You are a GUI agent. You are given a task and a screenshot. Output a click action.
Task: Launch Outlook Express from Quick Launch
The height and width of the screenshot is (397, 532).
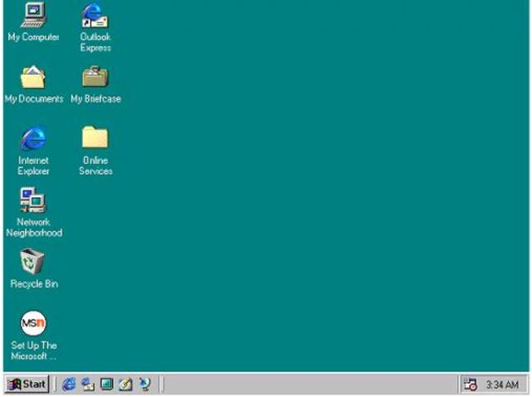tap(88, 385)
